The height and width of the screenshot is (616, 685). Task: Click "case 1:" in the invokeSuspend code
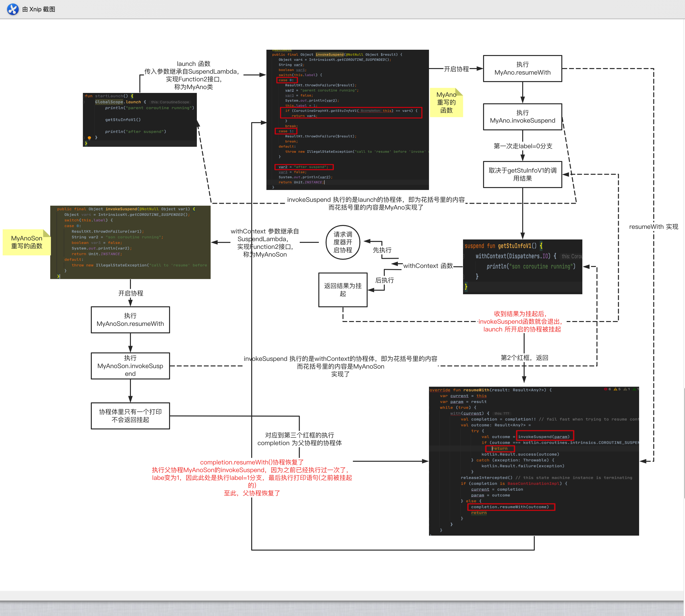click(286, 131)
